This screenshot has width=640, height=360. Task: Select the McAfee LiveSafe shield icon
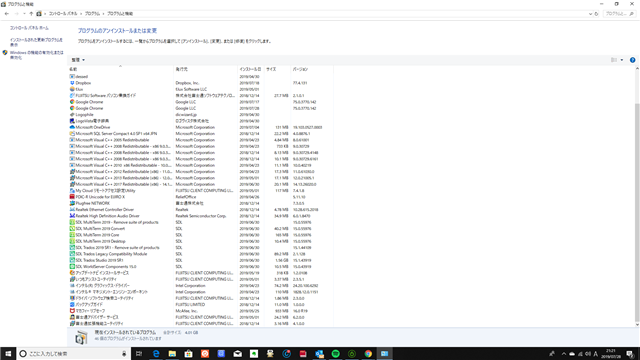point(72,311)
